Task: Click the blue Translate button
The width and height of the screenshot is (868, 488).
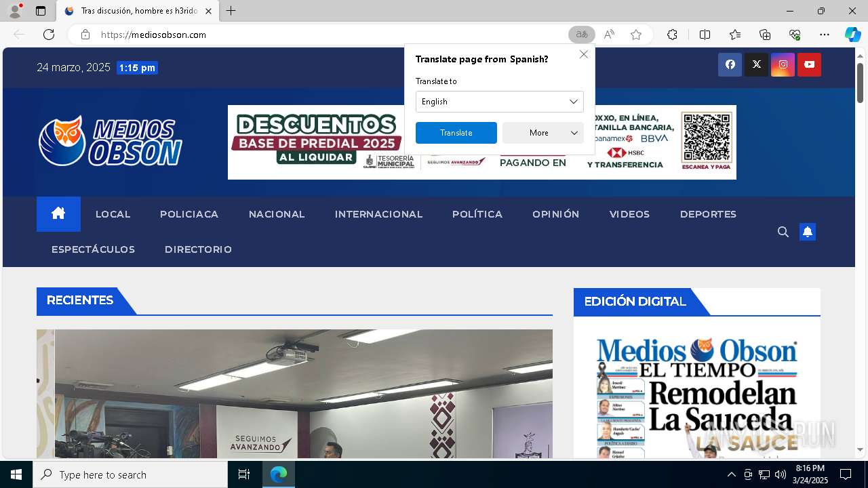Action: [x=456, y=133]
